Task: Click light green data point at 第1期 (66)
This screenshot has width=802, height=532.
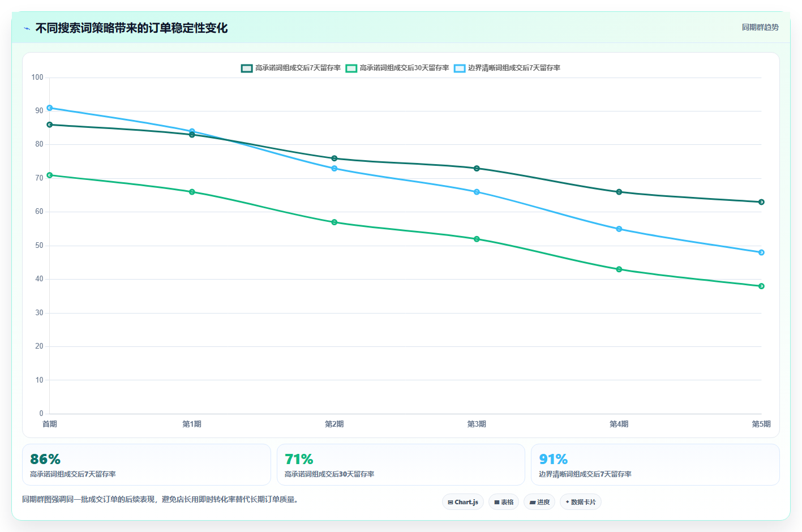Action: [x=192, y=192]
